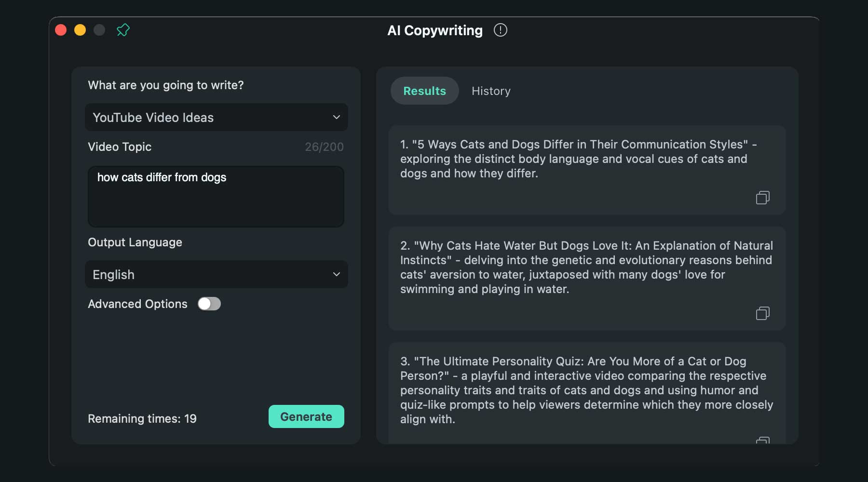Copy the third video idea result

(x=763, y=440)
